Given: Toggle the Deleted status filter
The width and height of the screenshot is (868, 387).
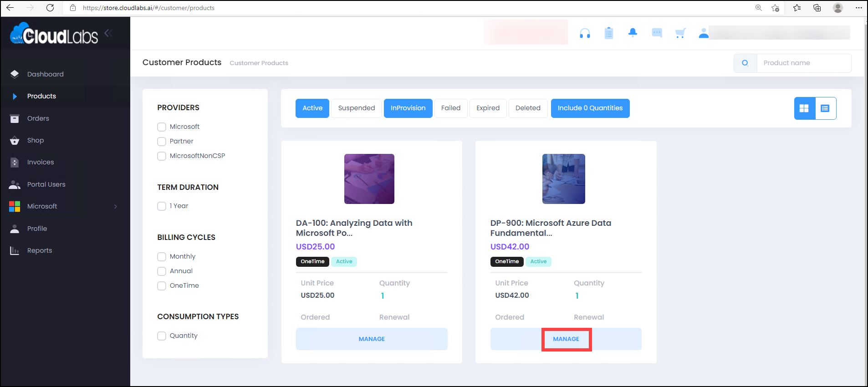Looking at the screenshot, I should (x=528, y=108).
